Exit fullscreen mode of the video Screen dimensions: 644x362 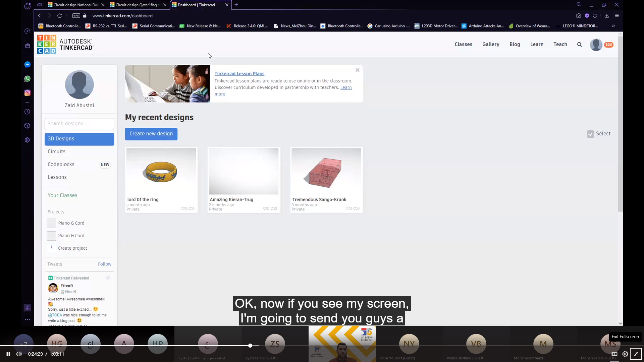[x=636, y=354]
